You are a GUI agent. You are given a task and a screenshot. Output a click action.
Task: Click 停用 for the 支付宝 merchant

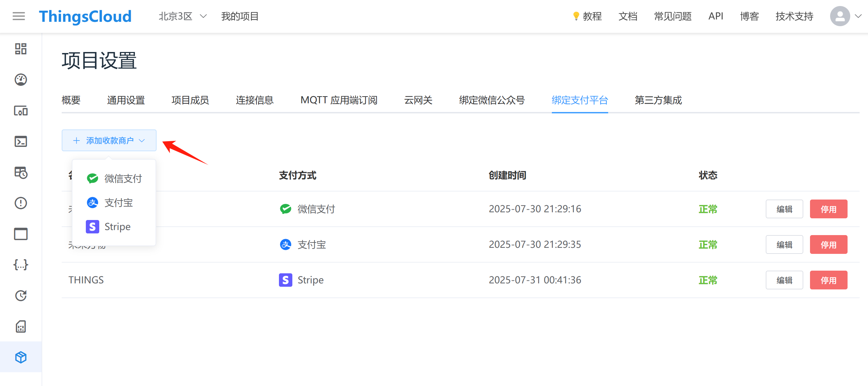click(828, 244)
